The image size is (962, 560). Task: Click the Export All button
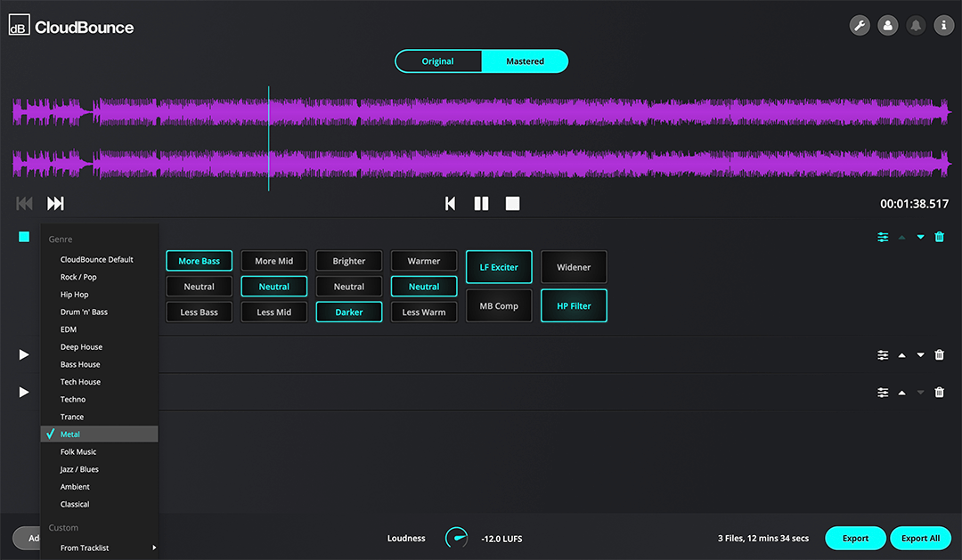tap(920, 538)
